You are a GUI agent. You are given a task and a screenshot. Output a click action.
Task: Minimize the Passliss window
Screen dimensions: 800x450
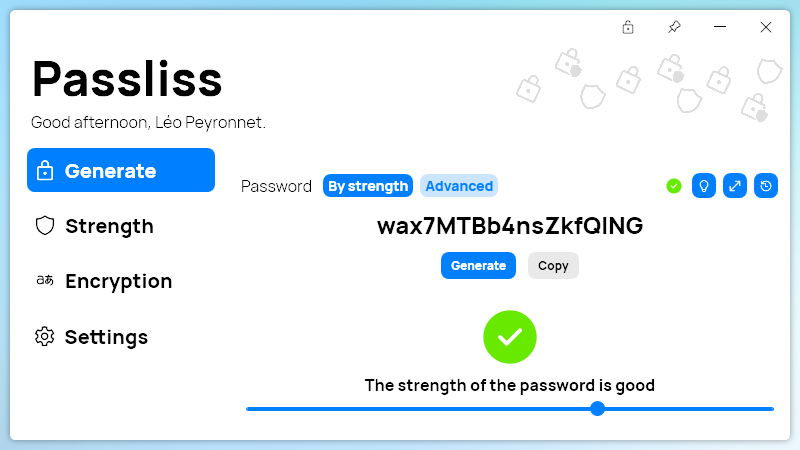720,27
